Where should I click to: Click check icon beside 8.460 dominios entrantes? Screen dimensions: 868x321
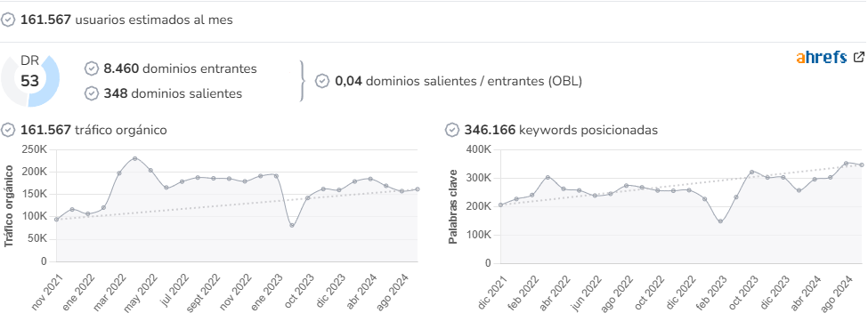point(92,68)
